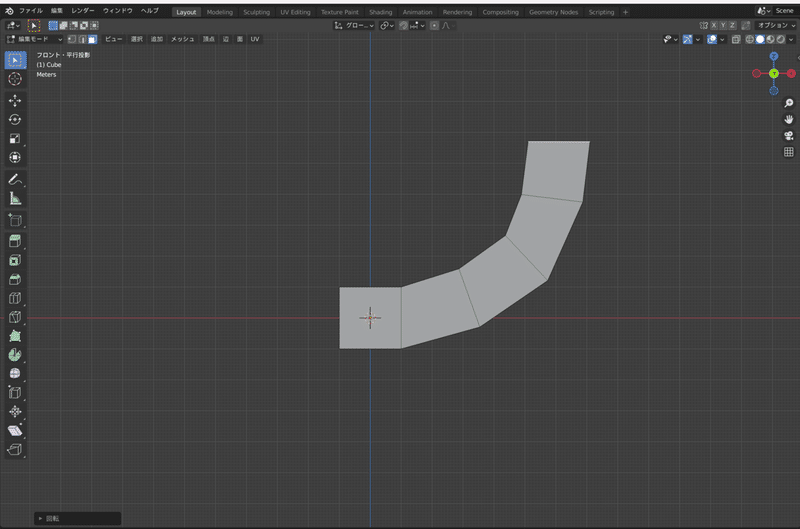Open the メッシュ menu

[x=182, y=39]
